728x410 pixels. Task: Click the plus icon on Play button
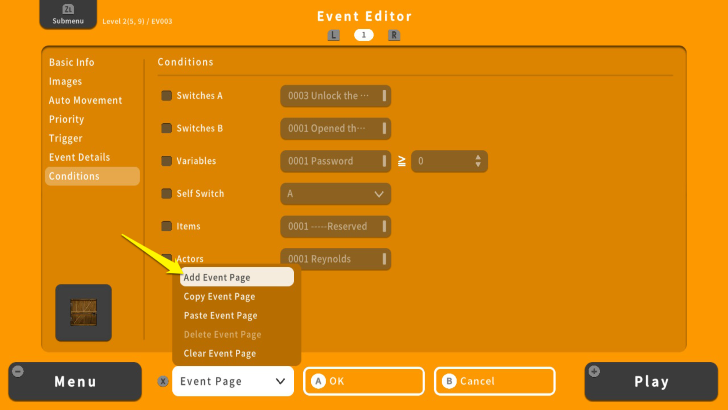coord(594,371)
